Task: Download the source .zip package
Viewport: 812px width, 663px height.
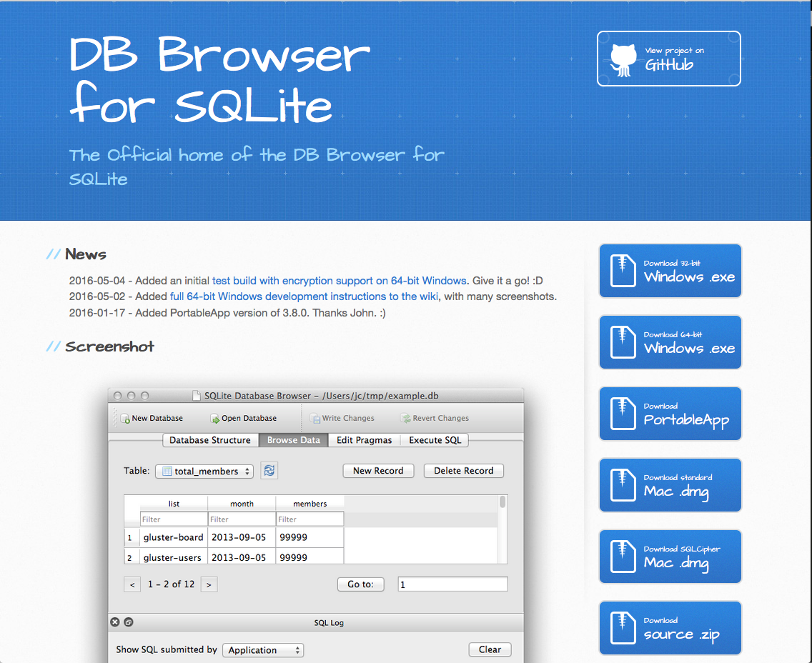Action: click(x=670, y=628)
